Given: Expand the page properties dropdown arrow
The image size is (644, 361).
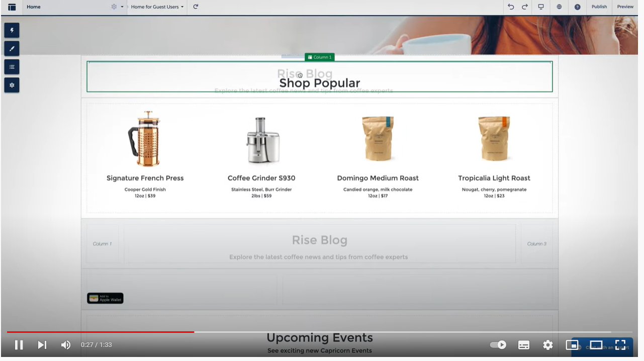Looking at the screenshot, I should (122, 7).
